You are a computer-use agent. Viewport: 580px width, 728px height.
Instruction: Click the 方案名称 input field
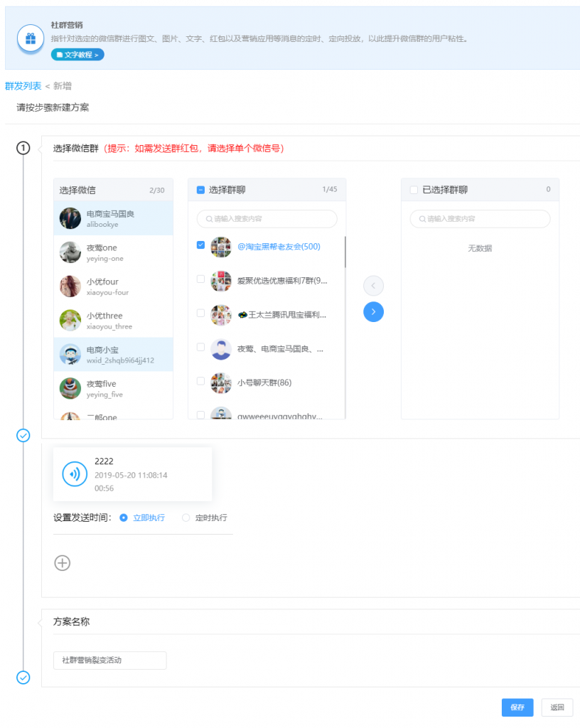coord(110,660)
